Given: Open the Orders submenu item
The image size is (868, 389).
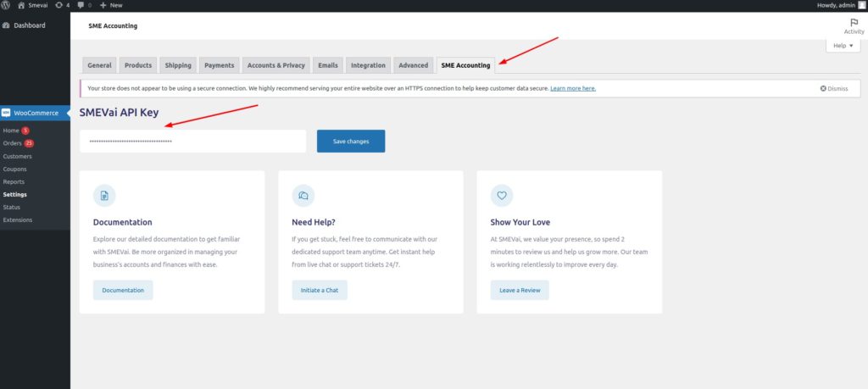Looking at the screenshot, I should click(x=12, y=143).
